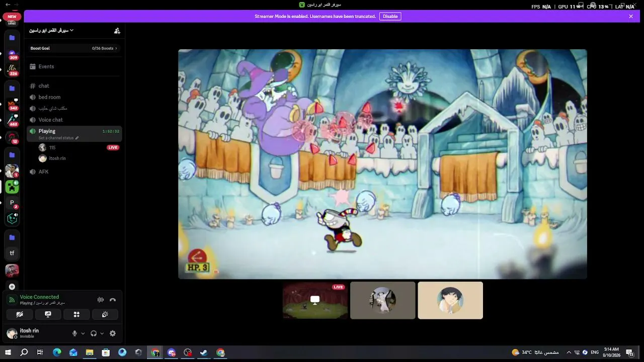Switch ENG input language in tray
Screen dimensions: 644x362
click(x=594, y=352)
